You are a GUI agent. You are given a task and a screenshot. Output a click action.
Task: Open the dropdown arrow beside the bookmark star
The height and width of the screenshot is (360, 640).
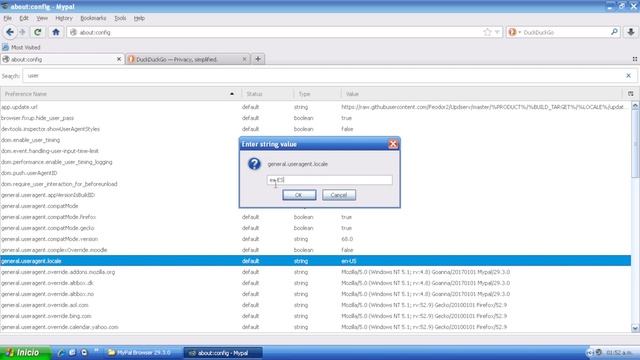point(497,32)
